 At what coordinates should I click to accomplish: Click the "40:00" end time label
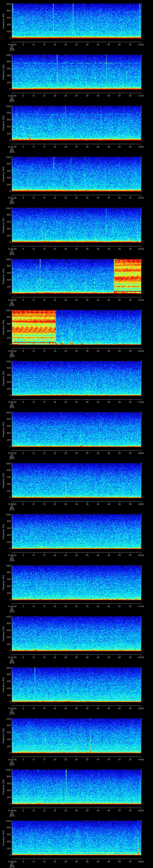pyautogui.click(x=141, y=555)
